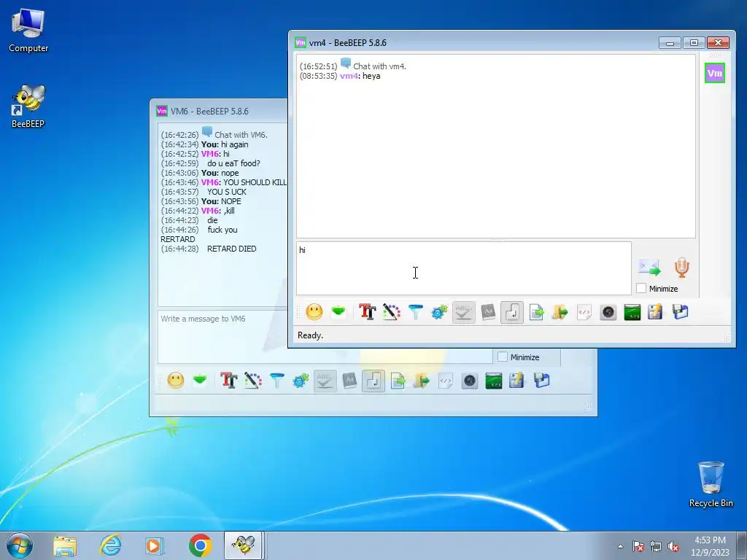This screenshot has width=747, height=560.
Task: Open Windows Explorer from the taskbar
Action: 65,545
